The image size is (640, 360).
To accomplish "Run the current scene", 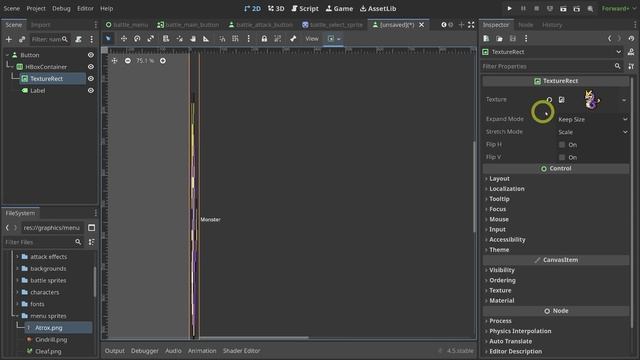I will pyautogui.click(x=563, y=8).
